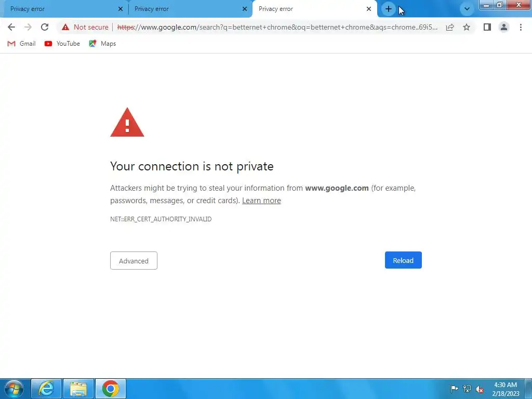Open the Maps bookmark
The width and height of the screenshot is (532, 399).
click(x=102, y=44)
